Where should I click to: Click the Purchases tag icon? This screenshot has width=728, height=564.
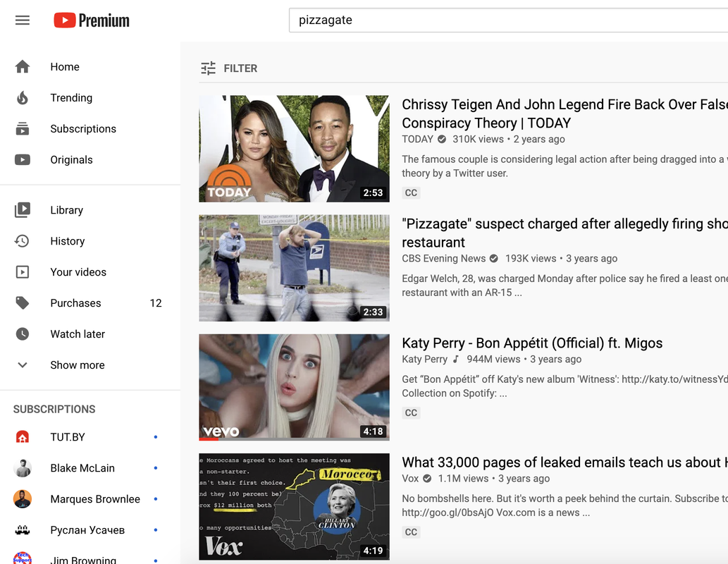point(23,303)
